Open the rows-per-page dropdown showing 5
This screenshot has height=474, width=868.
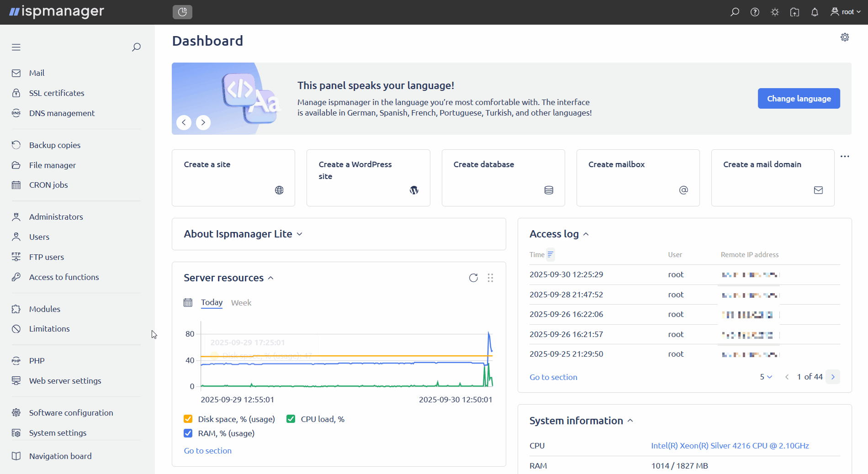tap(766, 377)
